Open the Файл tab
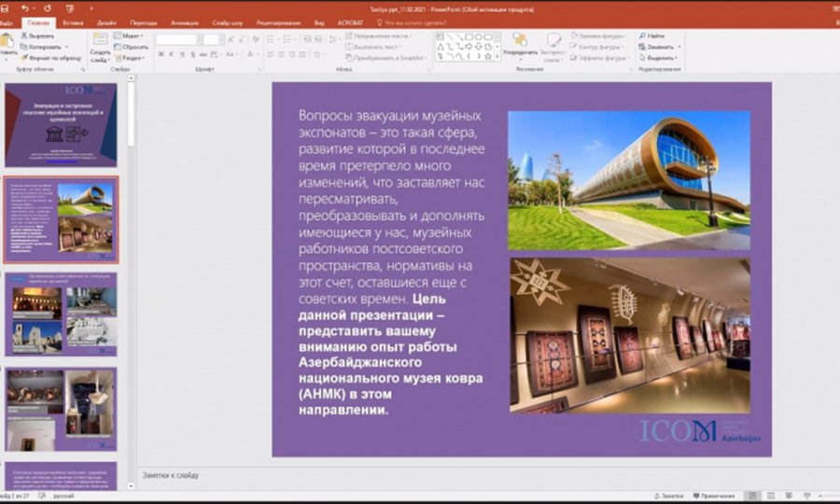 click(x=7, y=23)
